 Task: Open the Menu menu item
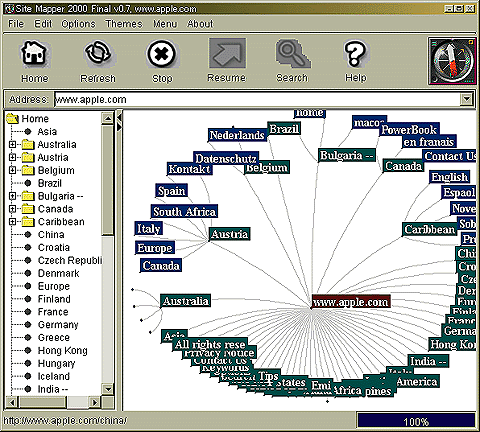coord(165,24)
